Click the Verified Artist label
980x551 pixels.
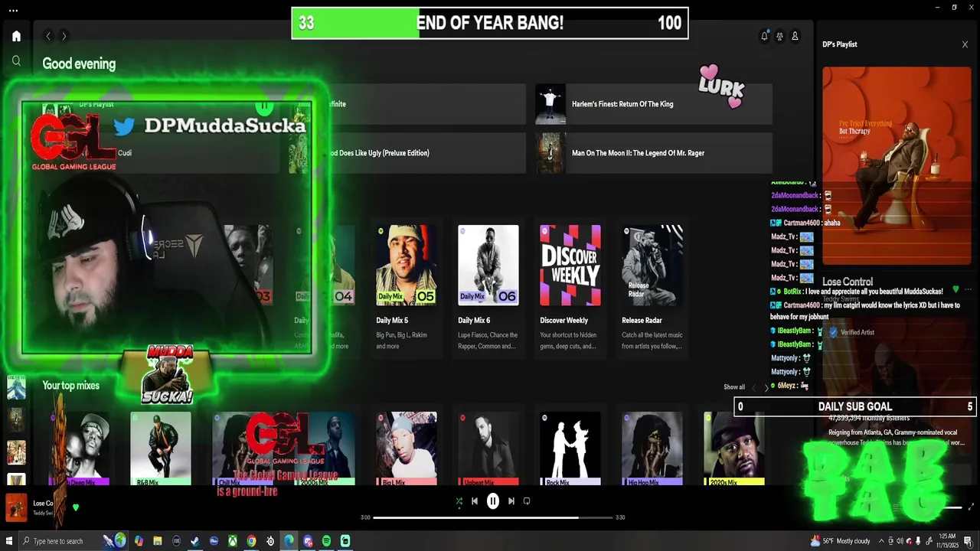pos(857,332)
